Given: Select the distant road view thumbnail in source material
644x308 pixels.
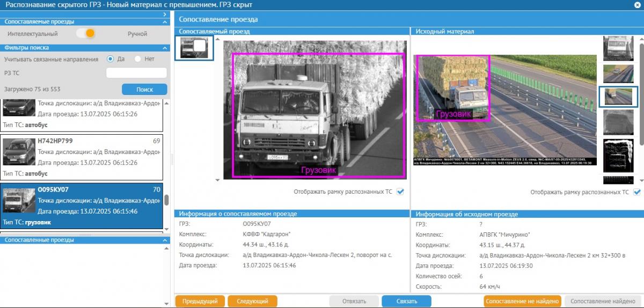Looking at the screenshot, I should coord(618,74).
